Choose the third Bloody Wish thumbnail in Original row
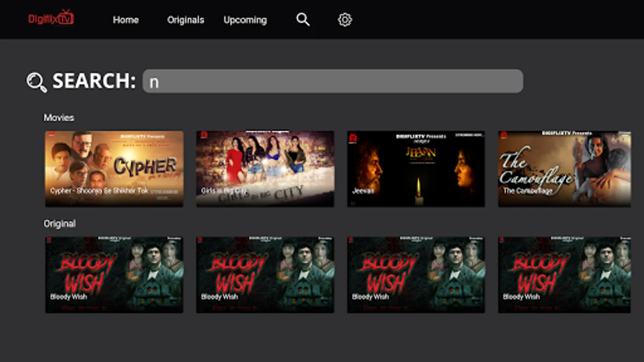644x362 pixels. (416, 275)
